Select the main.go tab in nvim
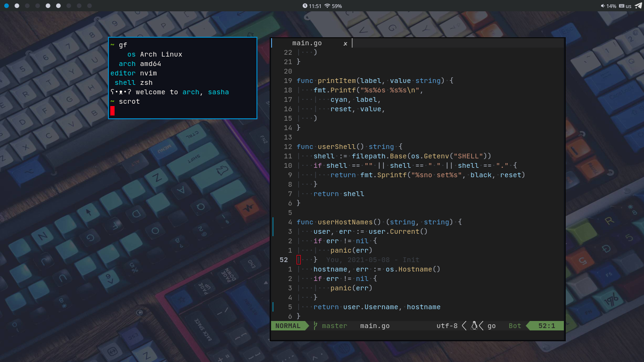The image size is (644, 362). pyautogui.click(x=307, y=43)
